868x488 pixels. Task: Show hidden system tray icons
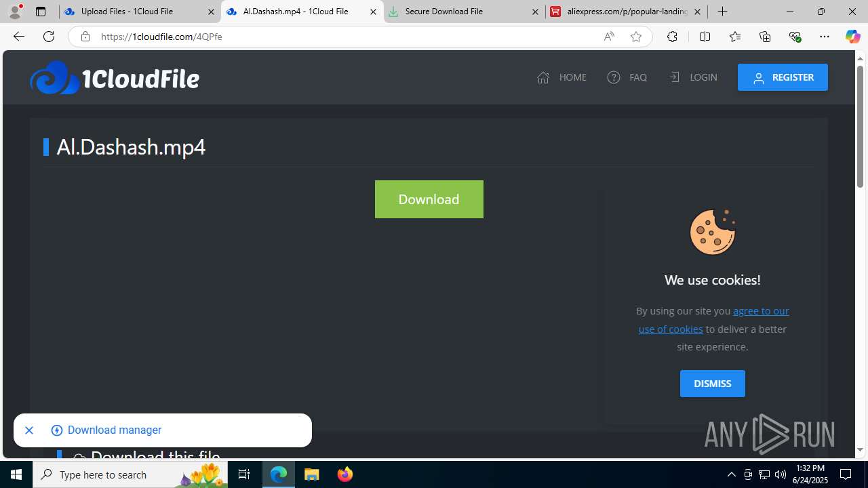732,474
